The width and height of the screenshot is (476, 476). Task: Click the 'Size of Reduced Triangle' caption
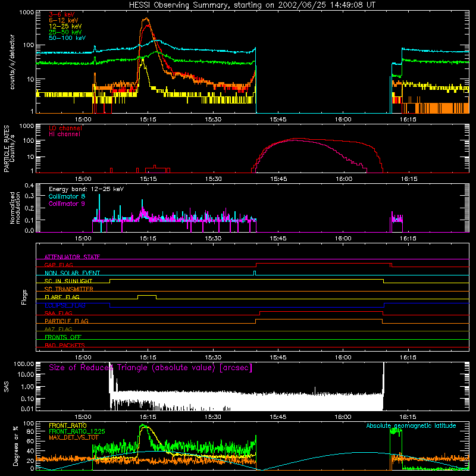[151, 368]
